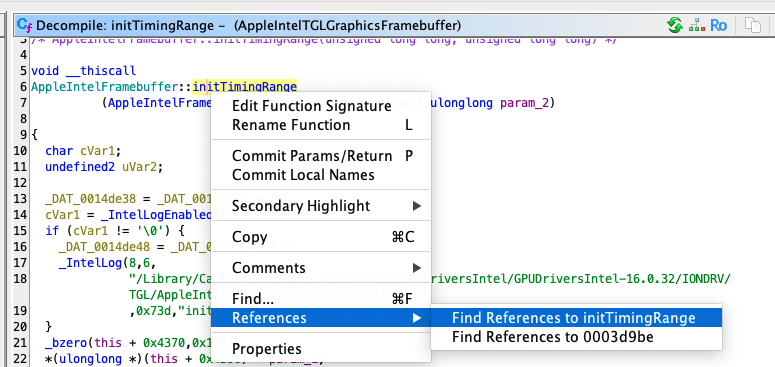
Task: Click the void __thiscall text on line 5
Action: point(83,71)
